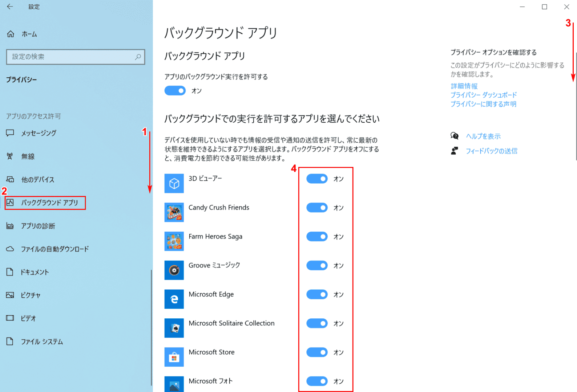
Task: Click the Microsoft Edge app icon
Action: pos(174,299)
